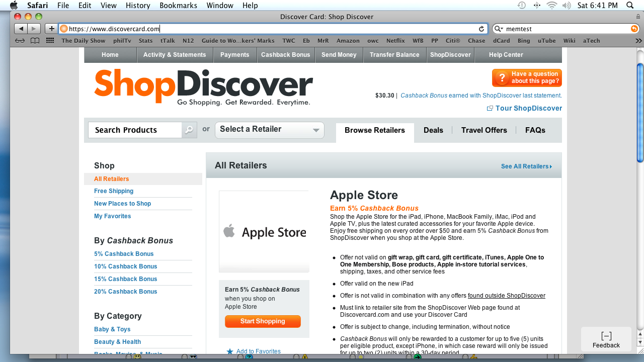Click the ShopDiscover logo
This screenshot has height=362, width=644.
pyautogui.click(x=203, y=87)
